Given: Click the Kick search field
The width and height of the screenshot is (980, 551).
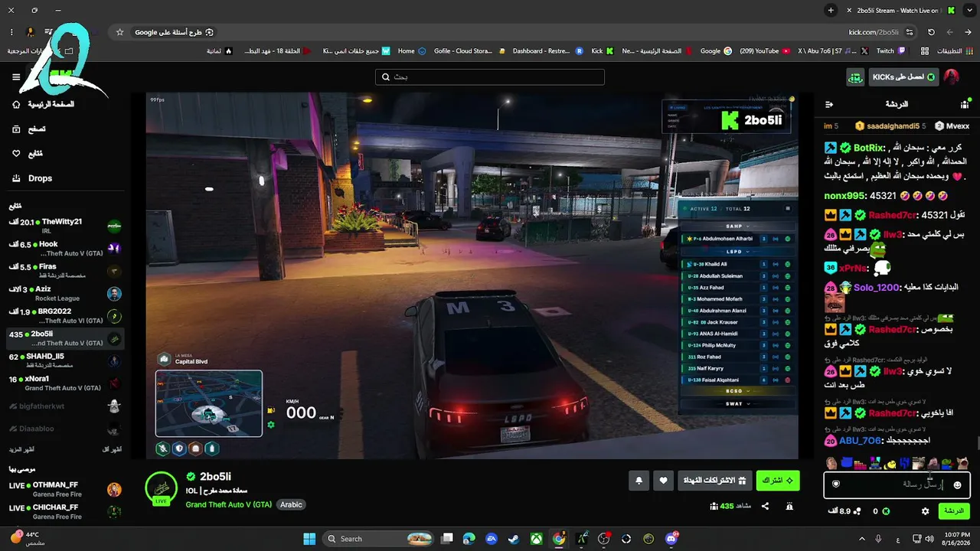Looking at the screenshot, I should click(490, 77).
